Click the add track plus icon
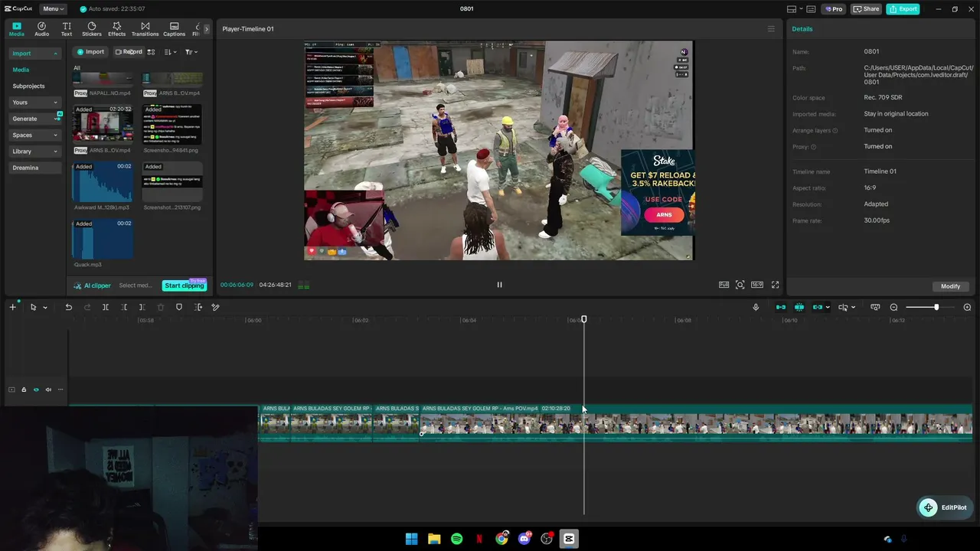Viewport: 980px width, 551px height. 12,307
